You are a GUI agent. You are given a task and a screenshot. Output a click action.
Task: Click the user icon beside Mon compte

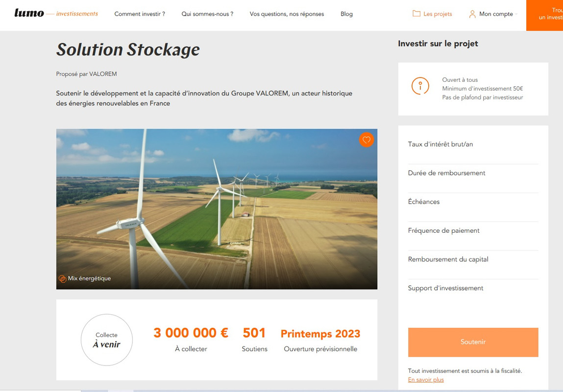click(472, 14)
